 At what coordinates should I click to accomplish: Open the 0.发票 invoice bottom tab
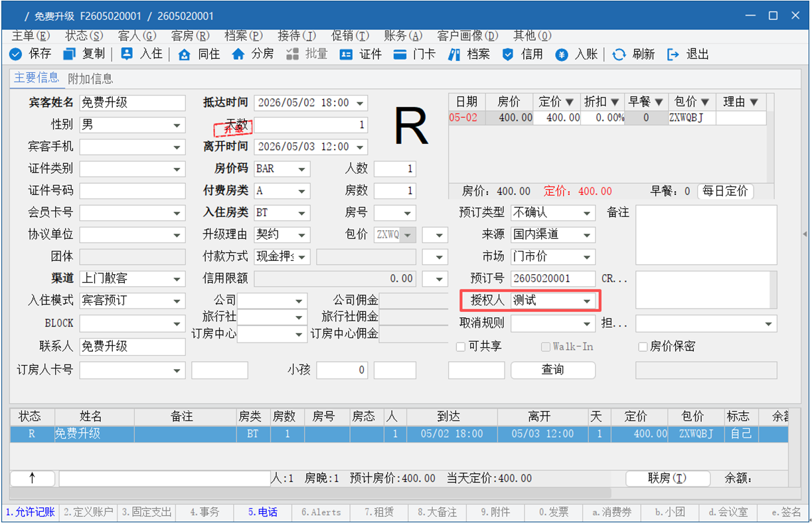click(554, 512)
